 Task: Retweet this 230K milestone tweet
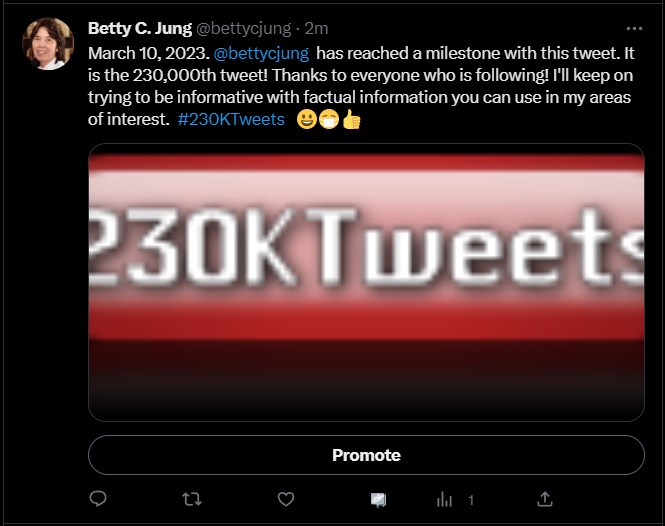click(x=191, y=498)
